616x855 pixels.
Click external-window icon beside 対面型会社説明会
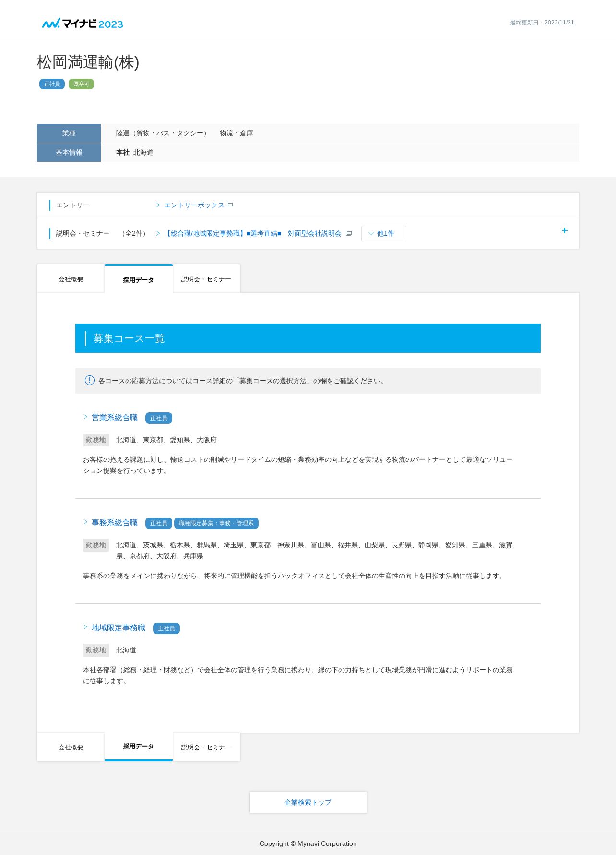point(349,233)
